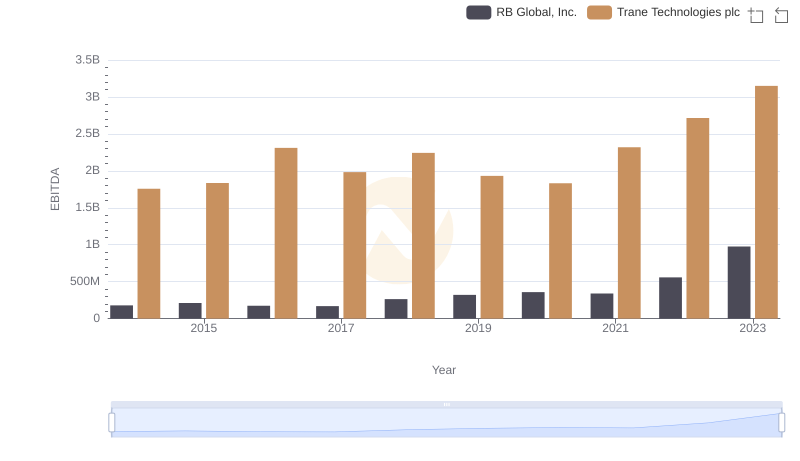800x461 pixels.
Task: Click the Trane Technologies 2014 bar
Action: click(149, 253)
